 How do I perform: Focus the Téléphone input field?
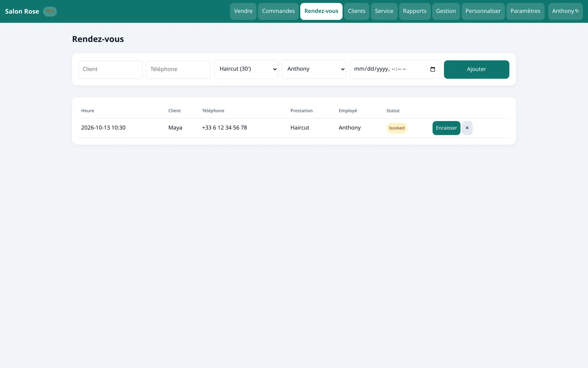click(x=178, y=70)
